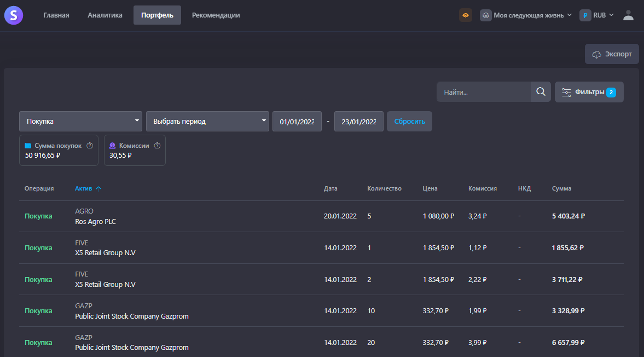
Task: Click the sum 3 328,99 ₽
Action: (568, 311)
